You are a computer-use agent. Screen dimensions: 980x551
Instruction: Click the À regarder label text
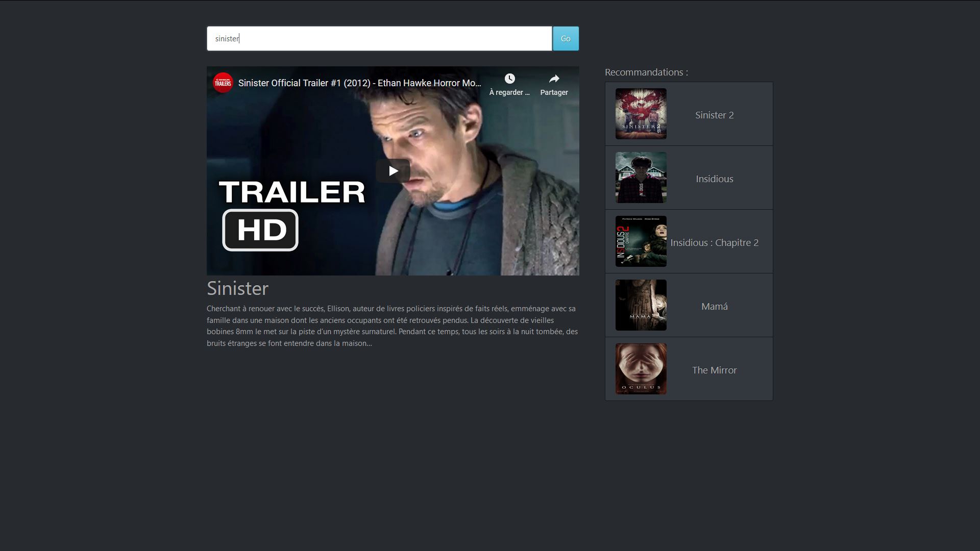point(509,92)
